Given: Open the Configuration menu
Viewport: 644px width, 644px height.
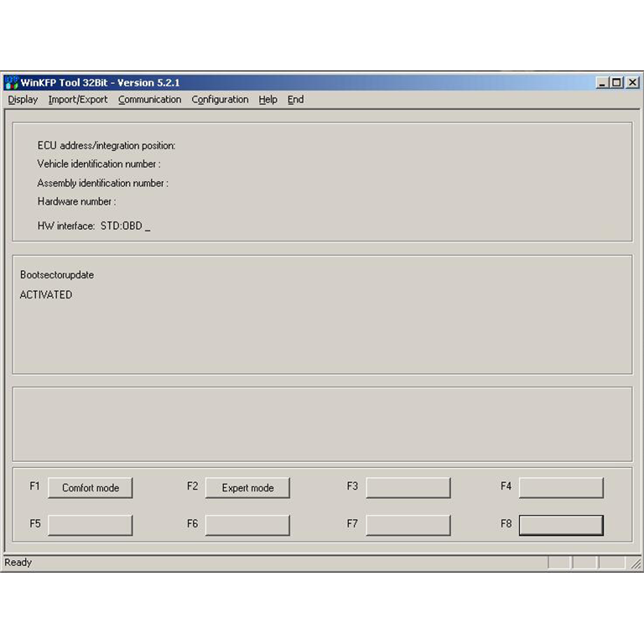Looking at the screenshot, I should point(220,100).
